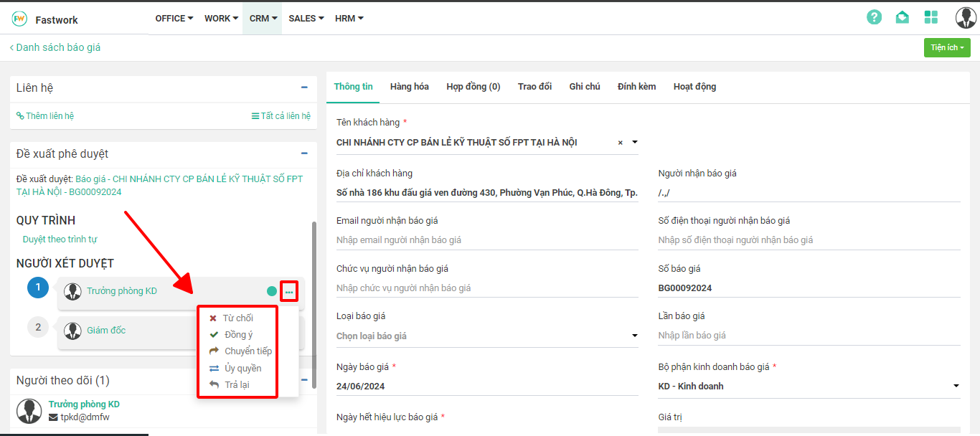Click the Email người nhận báo giá field
Image resolution: width=980 pixels, height=436 pixels.
(486, 240)
